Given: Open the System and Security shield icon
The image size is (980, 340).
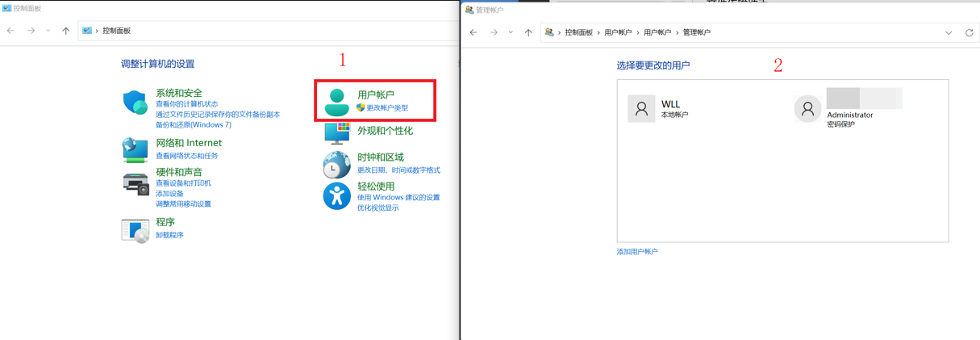Looking at the screenshot, I should [x=135, y=103].
